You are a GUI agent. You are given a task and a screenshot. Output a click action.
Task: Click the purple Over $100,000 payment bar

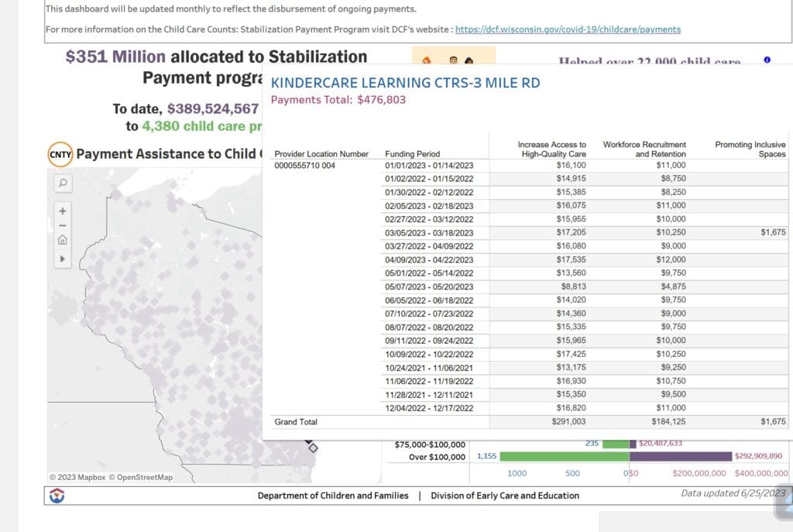(x=681, y=456)
